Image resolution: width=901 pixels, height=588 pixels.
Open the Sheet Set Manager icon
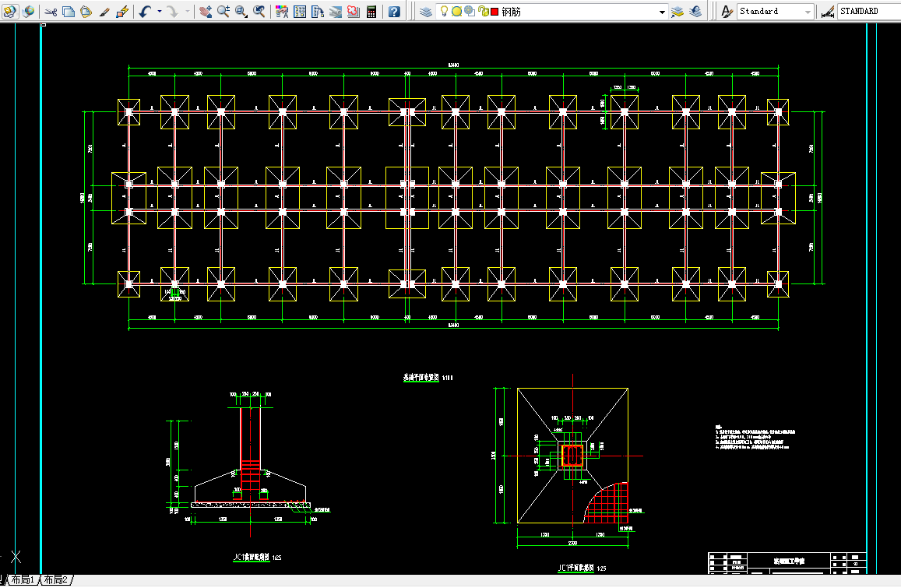pos(336,11)
